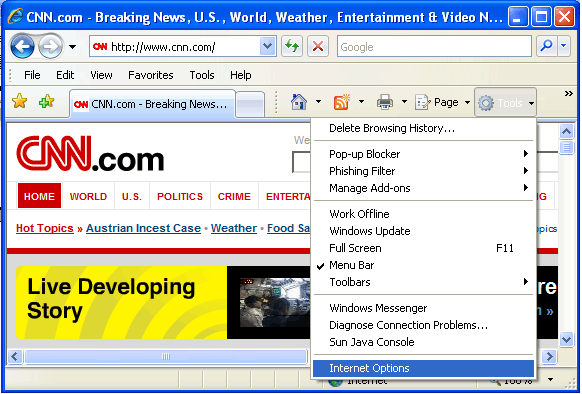Click the green Refresh arrows button
The image size is (582, 394).
(292, 47)
